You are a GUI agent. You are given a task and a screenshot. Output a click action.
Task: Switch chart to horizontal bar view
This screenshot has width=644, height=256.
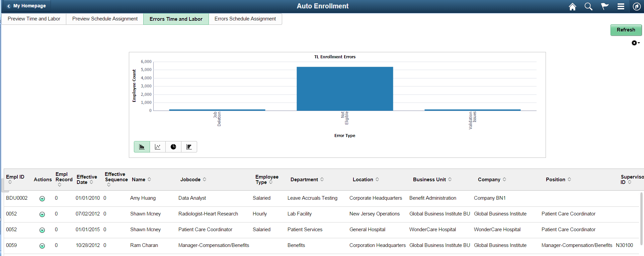pyautogui.click(x=189, y=147)
